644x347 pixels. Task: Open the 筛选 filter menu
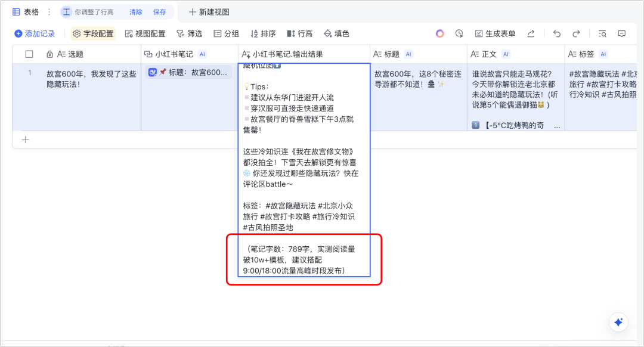[x=190, y=33]
